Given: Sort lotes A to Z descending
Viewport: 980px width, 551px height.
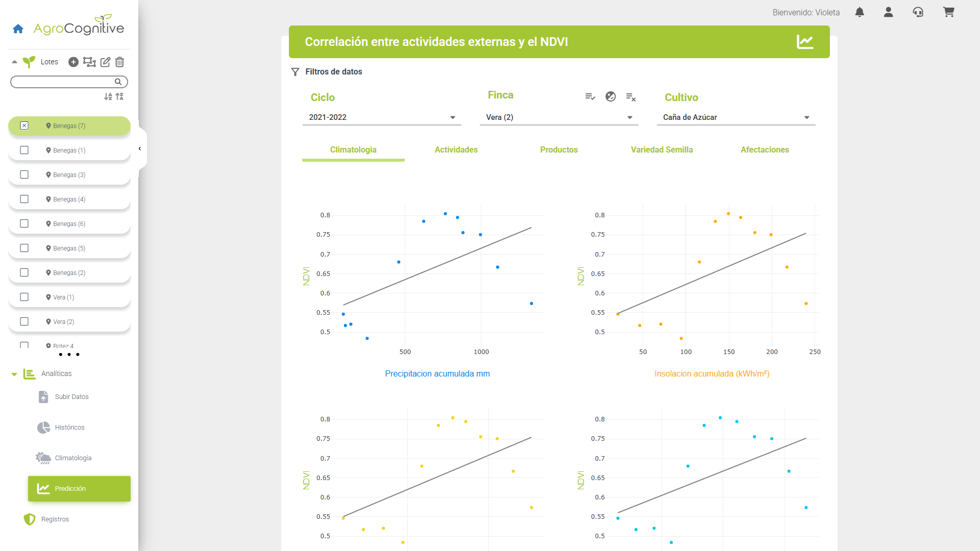Looking at the screenshot, I should pyautogui.click(x=108, y=96).
